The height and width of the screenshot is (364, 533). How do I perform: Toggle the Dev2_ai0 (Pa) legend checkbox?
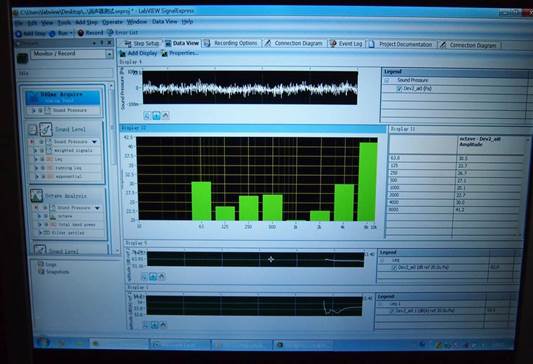coord(399,88)
